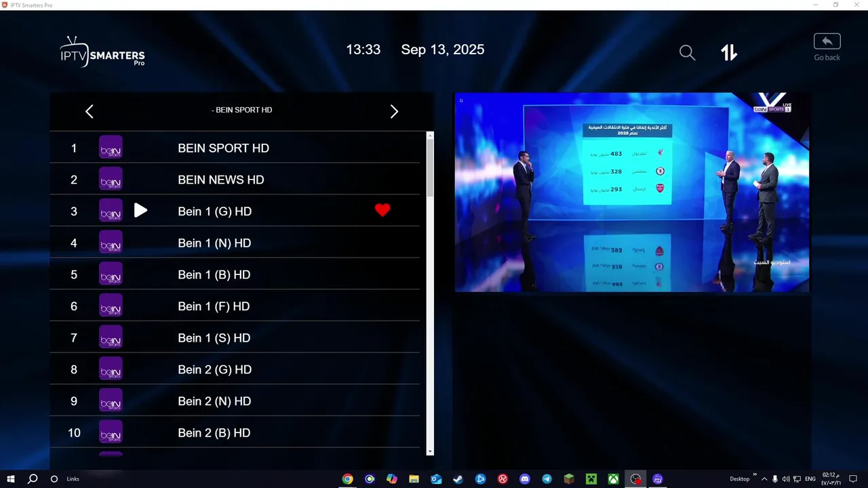868x488 pixels.
Task: Click the beIN logo of channel 2
Action: point(111,179)
